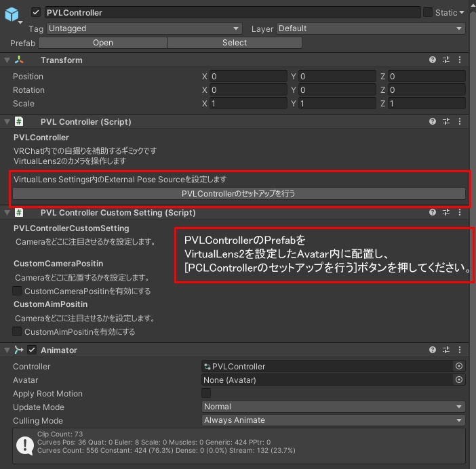The width and height of the screenshot is (476, 469).
Task: Open Controller object picker circle
Action: click(x=459, y=366)
